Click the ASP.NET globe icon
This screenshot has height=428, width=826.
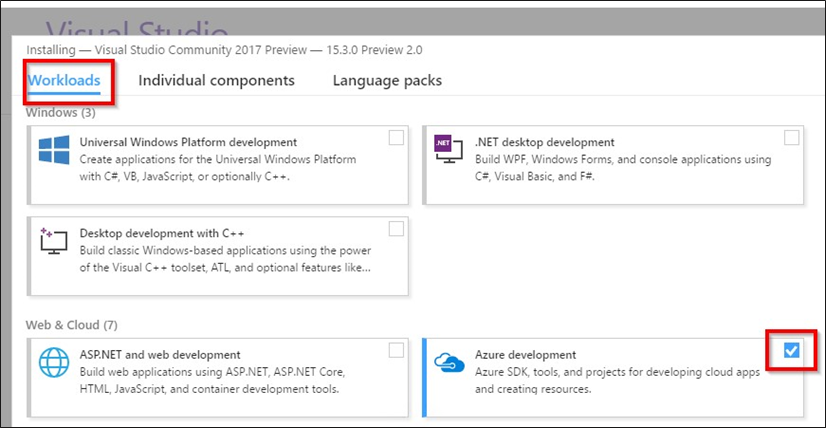tap(53, 363)
